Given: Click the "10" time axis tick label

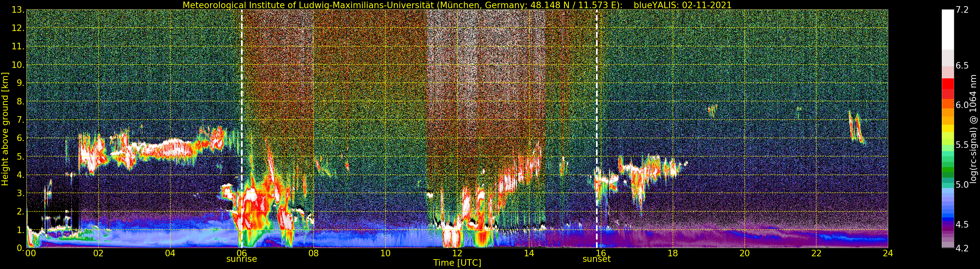Looking at the screenshot, I should tap(385, 253).
